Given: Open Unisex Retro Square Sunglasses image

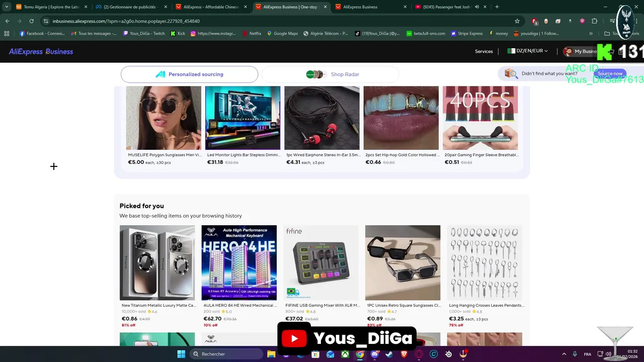Looking at the screenshot, I should tap(403, 262).
